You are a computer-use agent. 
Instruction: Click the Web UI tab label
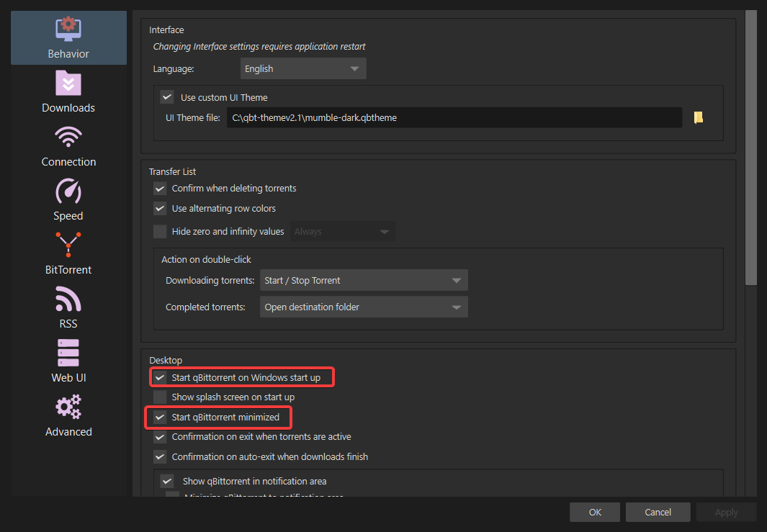68,377
